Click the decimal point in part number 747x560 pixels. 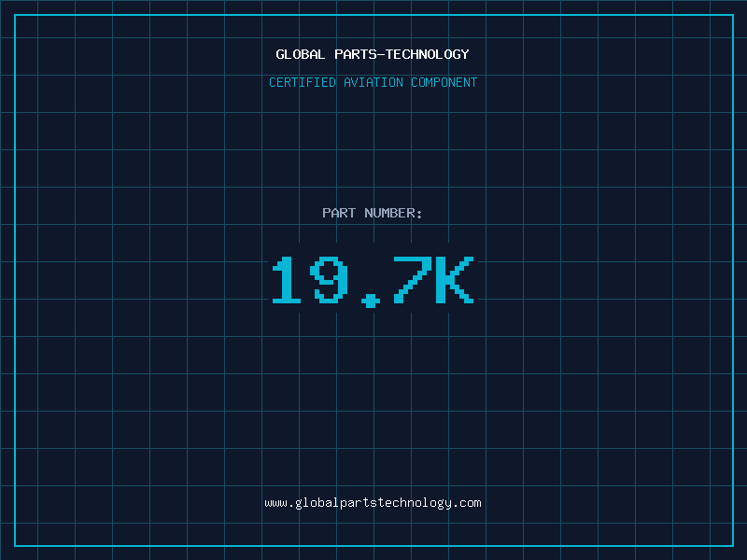(x=372, y=299)
